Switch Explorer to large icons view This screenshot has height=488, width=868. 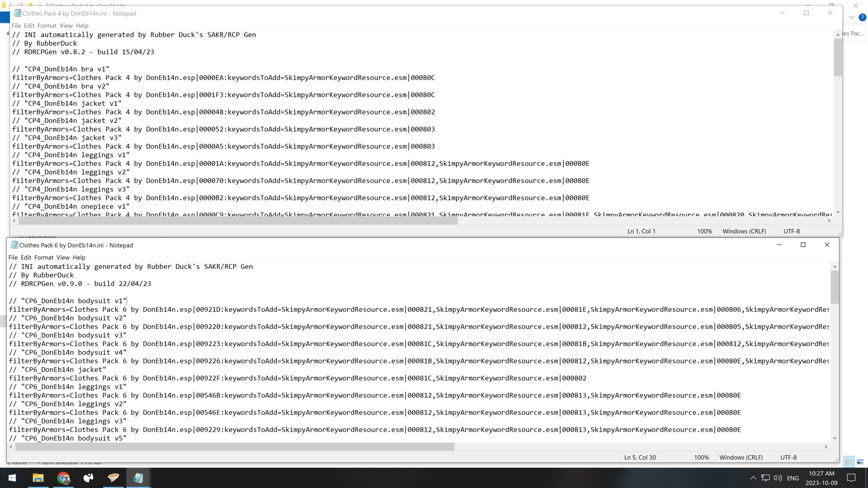tap(860, 462)
